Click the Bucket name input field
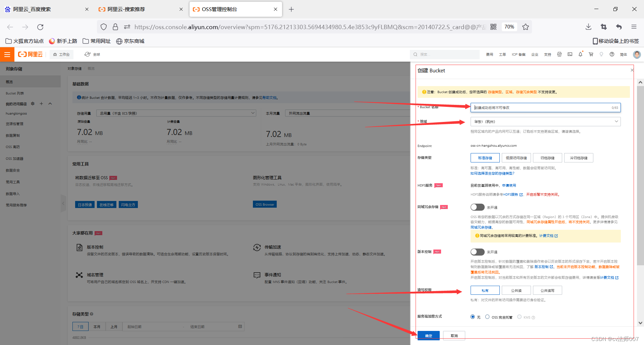 [x=545, y=108]
